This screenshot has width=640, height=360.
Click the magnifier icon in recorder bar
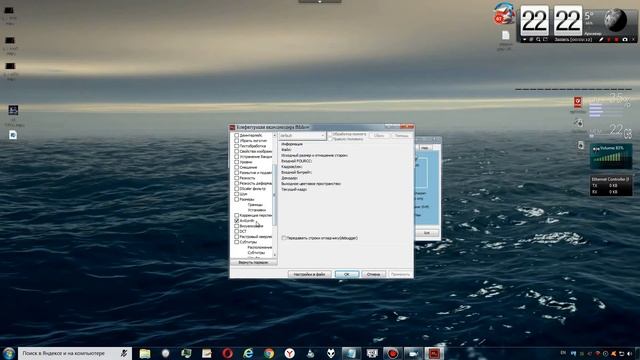[538, 40]
